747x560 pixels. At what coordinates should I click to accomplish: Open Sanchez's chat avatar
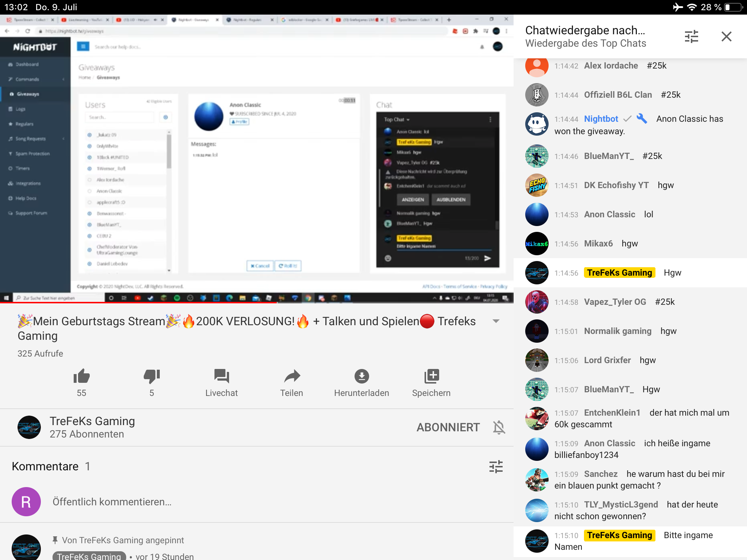tap(537, 480)
